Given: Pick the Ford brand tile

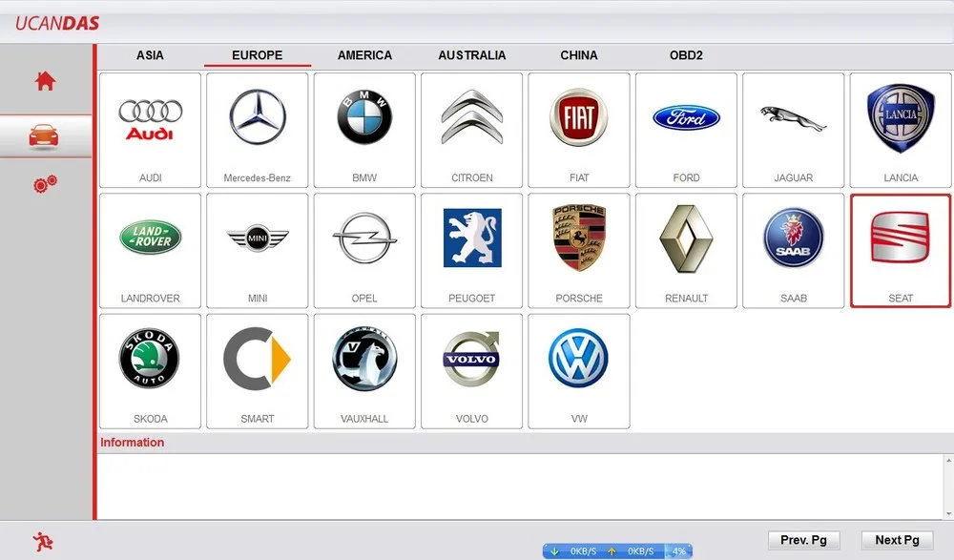Looking at the screenshot, I should click(x=686, y=131).
